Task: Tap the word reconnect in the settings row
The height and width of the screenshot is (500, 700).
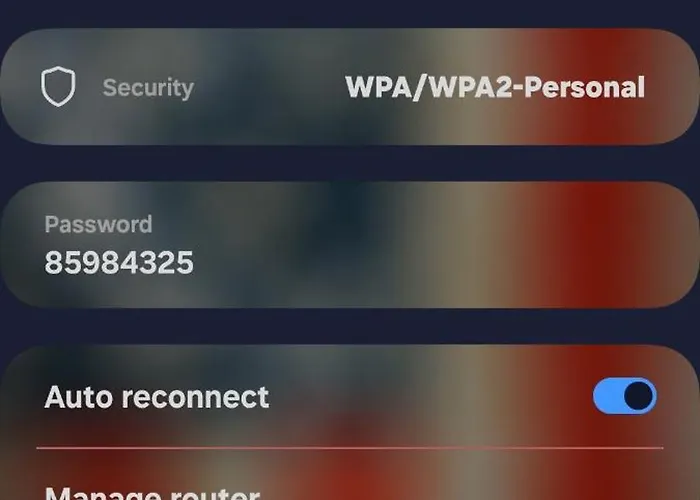Action: pyautogui.click(x=196, y=397)
